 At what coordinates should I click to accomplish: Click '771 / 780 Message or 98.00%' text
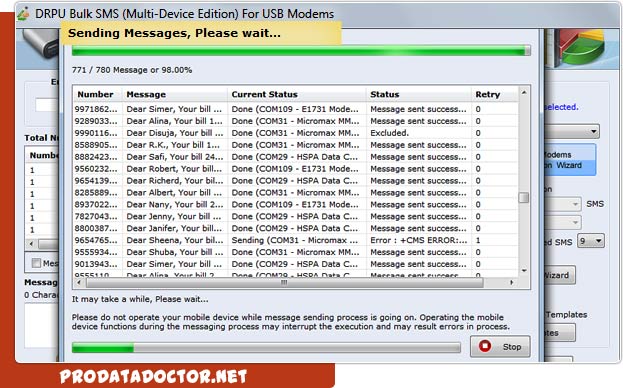tap(132, 70)
